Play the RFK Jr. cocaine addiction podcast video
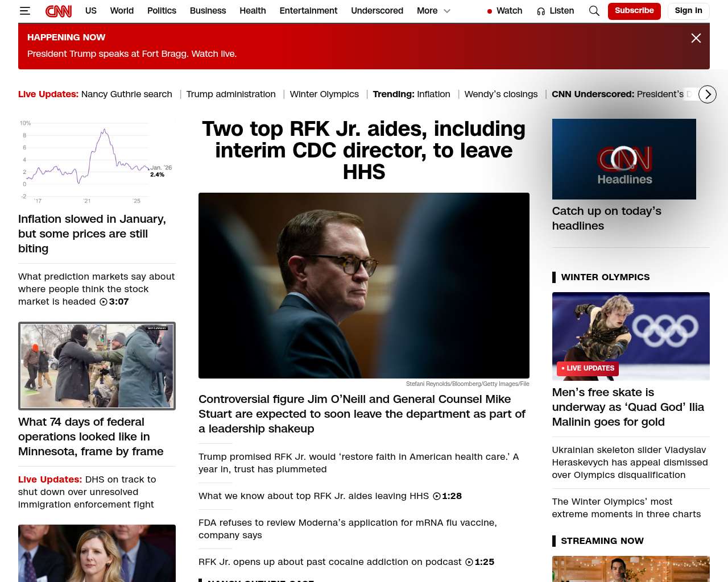 (469, 562)
